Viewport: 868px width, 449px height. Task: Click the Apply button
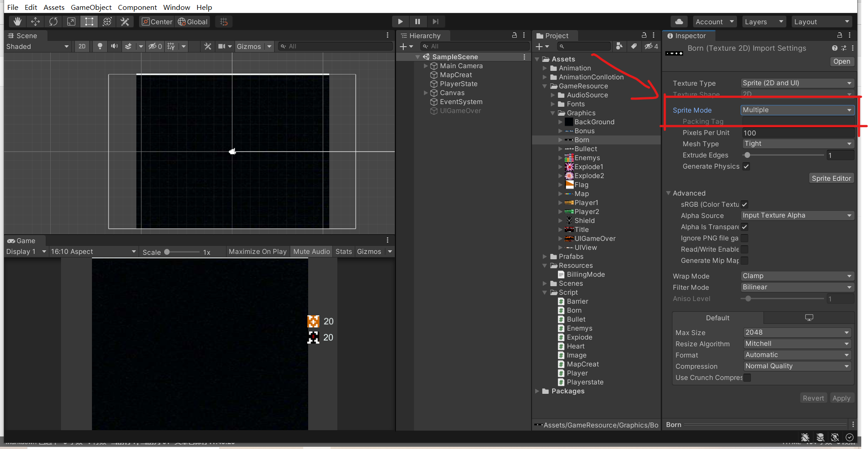[841, 398]
